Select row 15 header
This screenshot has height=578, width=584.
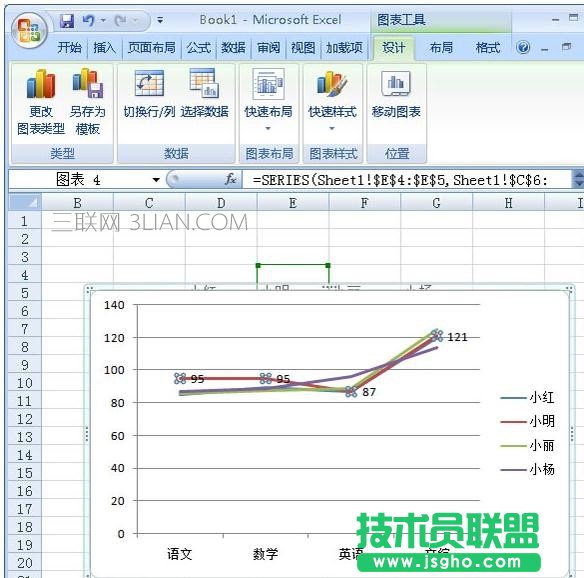coord(25,473)
